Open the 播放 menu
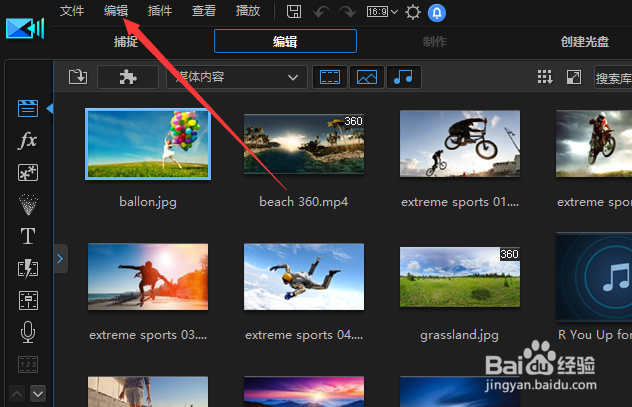 pyautogui.click(x=247, y=11)
